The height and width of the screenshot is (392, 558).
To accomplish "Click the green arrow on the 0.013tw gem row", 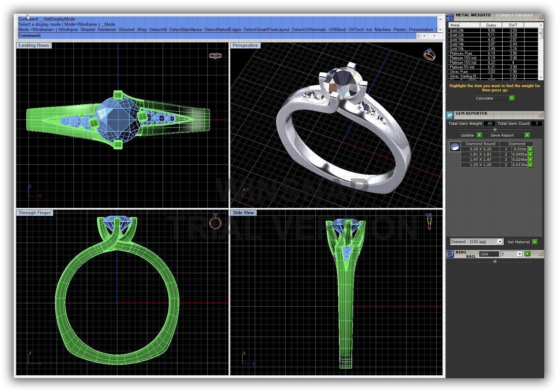I will point(530,165).
